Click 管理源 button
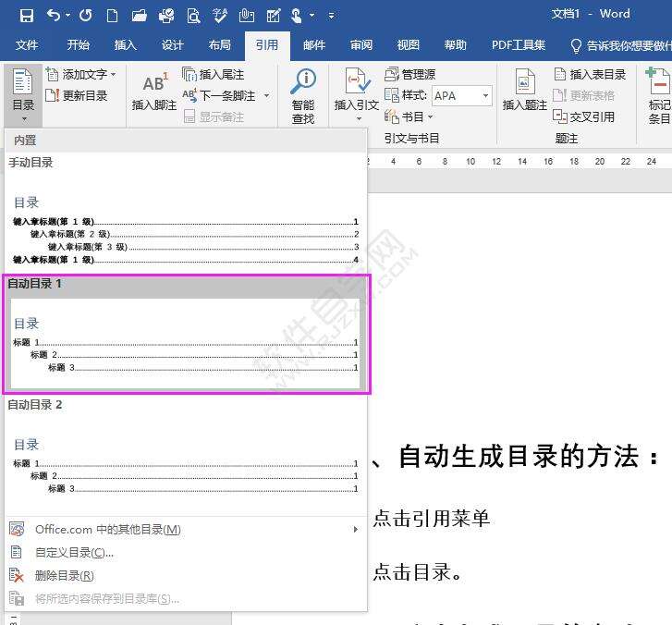The image size is (672, 625). pyautogui.click(x=410, y=75)
